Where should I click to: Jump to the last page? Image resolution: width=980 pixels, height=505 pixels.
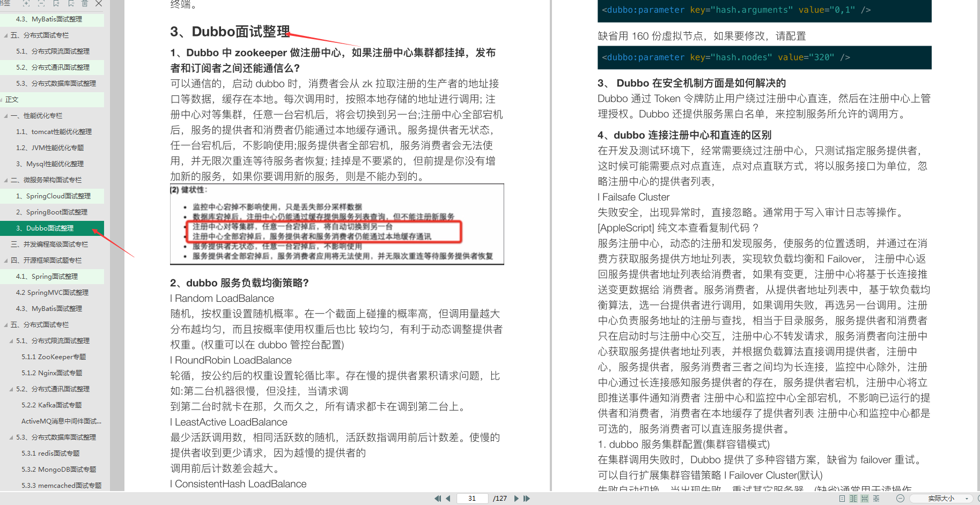coord(527,499)
